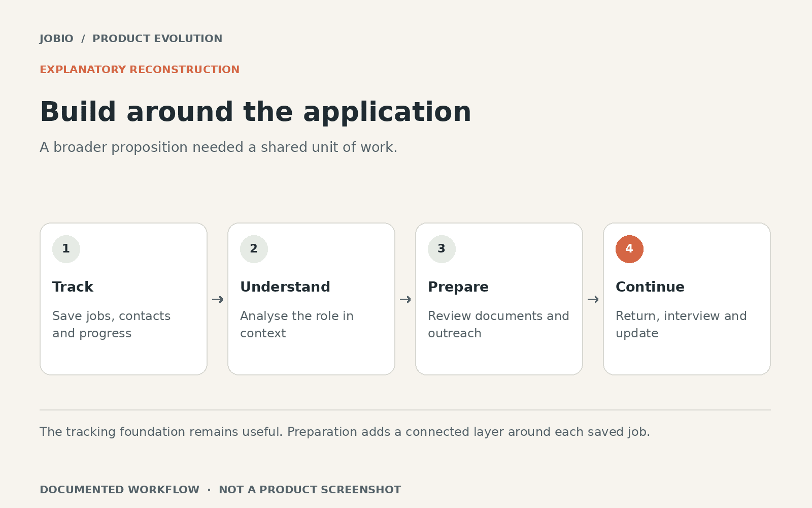
Task: Click the "Prepare" card title
Action: (x=458, y=287)
